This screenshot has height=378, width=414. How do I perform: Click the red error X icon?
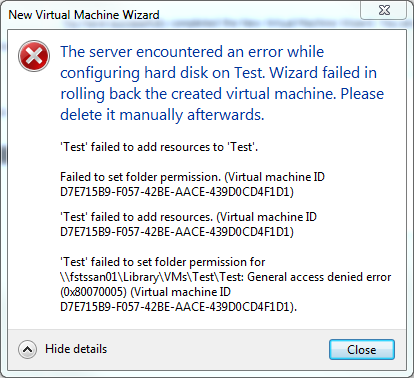pyautogui.click(x=34, y=56)
